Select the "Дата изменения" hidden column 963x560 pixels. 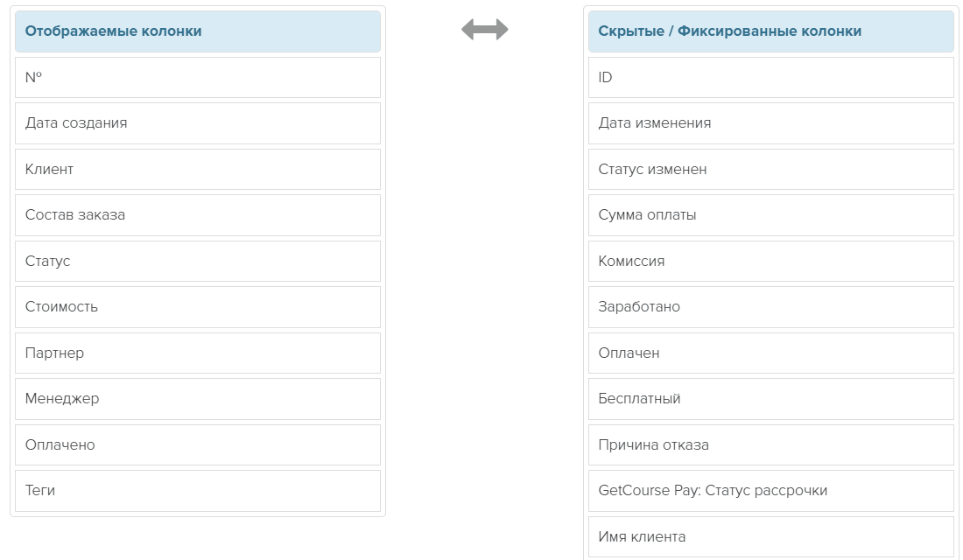click(770, 122)
